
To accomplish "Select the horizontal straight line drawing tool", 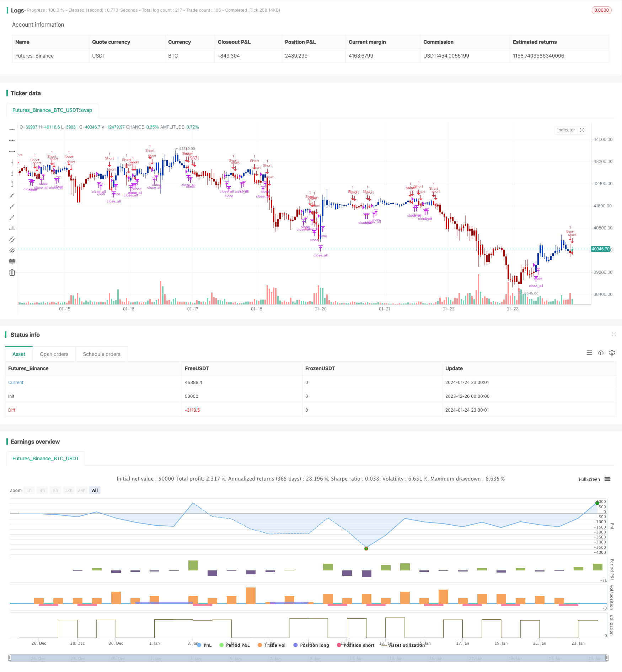I will pyautogui.click(x=12, y=129).
